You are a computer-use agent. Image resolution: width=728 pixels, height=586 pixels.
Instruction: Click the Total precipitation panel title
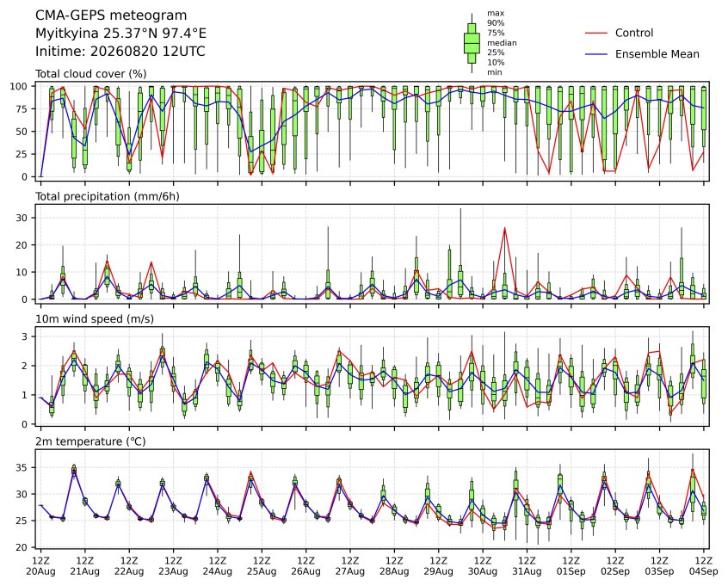pyautogui.click(x=108, y=196)
